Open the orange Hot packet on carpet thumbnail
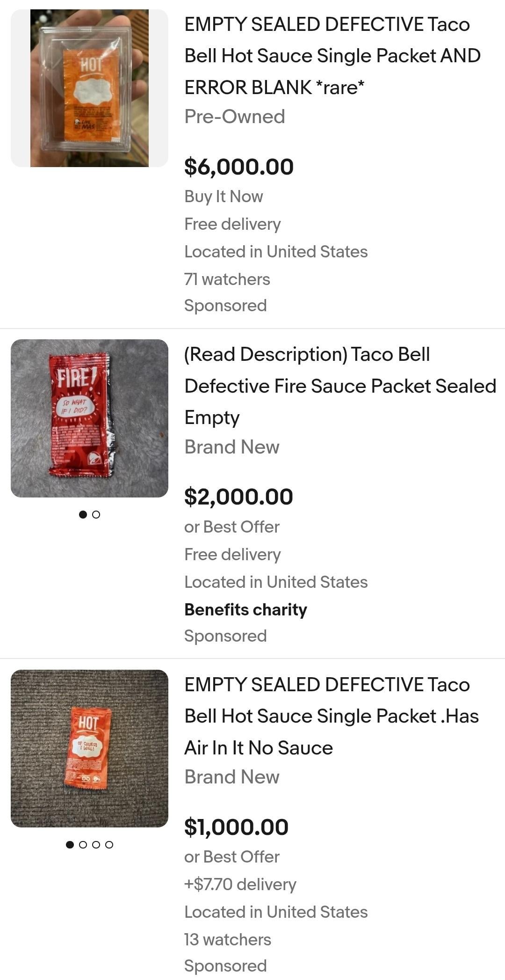 pos(89,748)
